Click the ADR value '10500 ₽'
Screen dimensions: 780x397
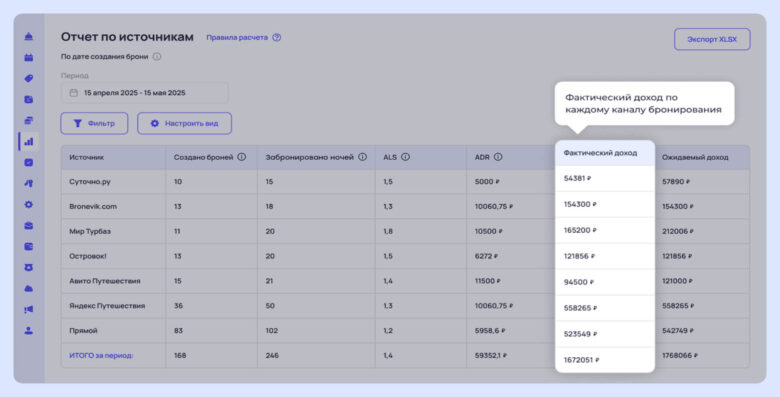pyautogui.click(x=488, y=231)
